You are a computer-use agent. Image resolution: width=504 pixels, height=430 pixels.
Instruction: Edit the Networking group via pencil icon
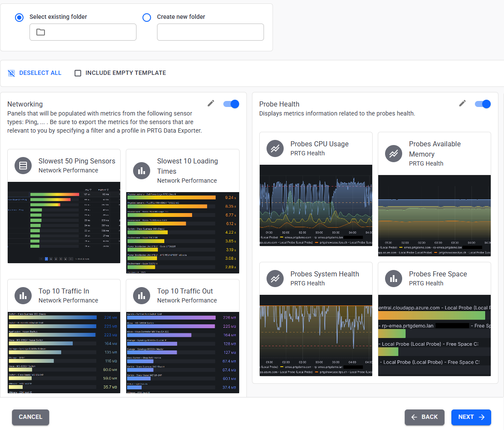[211, 104]
